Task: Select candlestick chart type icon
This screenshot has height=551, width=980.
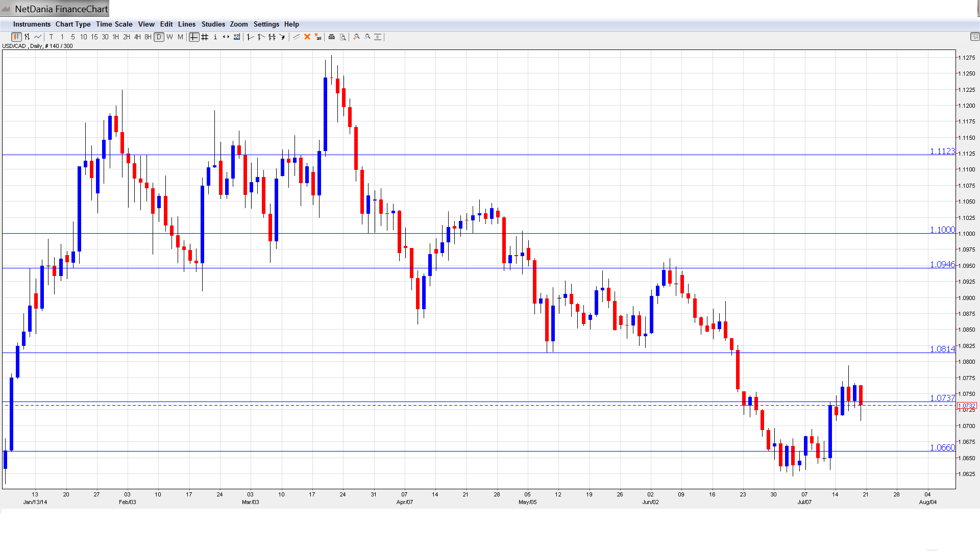Action: tap(16, 37)
